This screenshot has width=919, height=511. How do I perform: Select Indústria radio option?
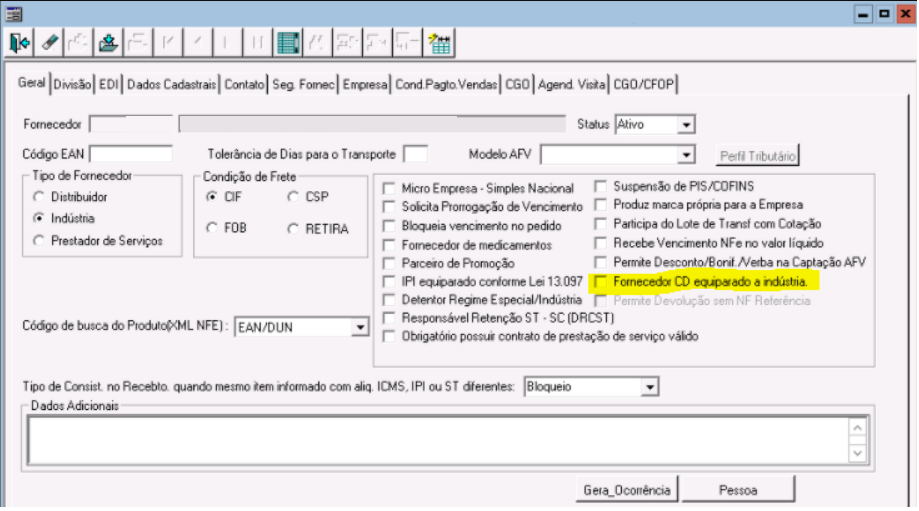(39, 218)
